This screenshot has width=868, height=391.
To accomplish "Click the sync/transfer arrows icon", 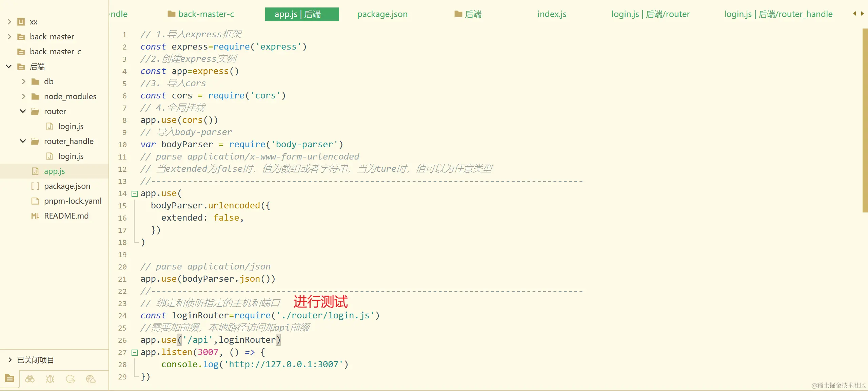I will (70, 379).
